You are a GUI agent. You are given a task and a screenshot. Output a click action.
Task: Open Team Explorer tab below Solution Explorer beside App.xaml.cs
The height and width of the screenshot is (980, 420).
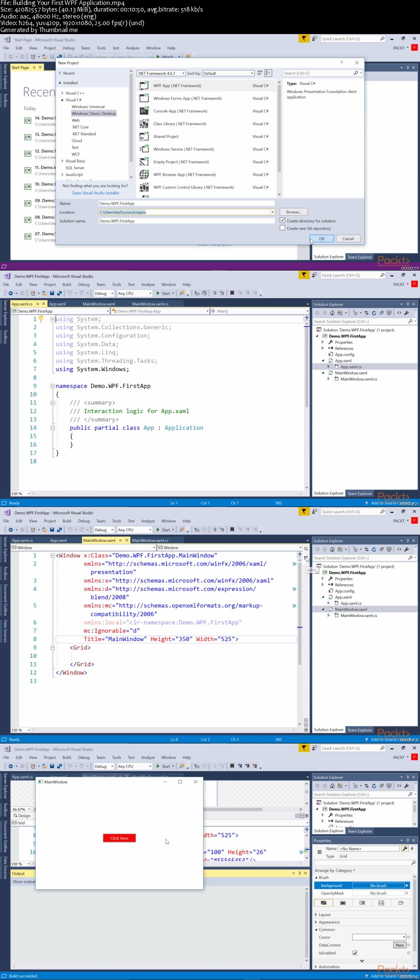click(x=360, y=493)
